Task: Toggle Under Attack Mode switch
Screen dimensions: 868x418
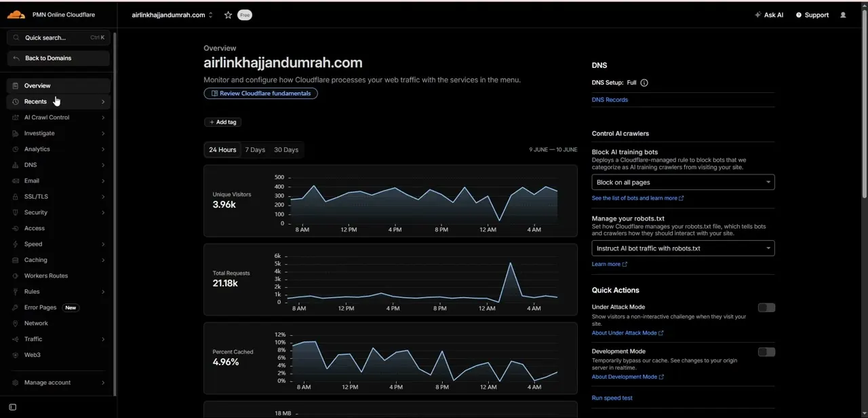Action: [766, 307]
